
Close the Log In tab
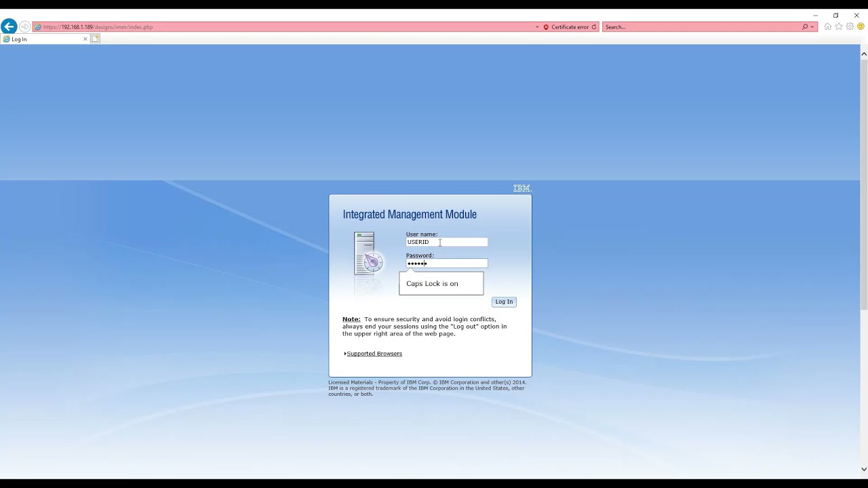click(85, 39)
